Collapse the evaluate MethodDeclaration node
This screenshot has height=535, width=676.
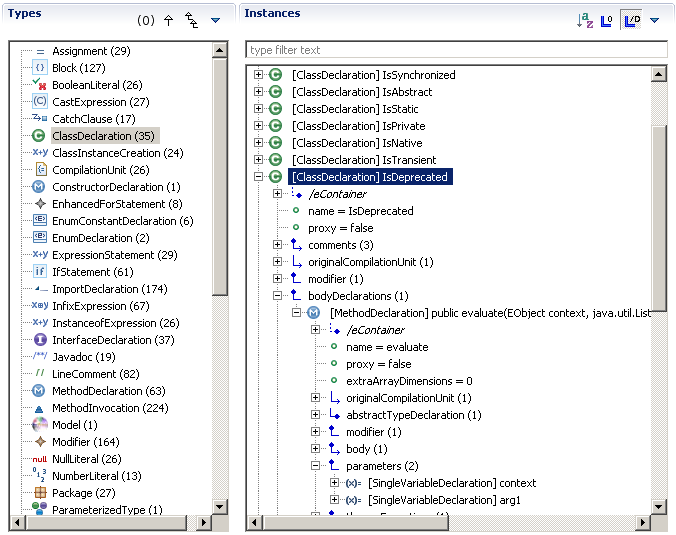(x=296, y=313)
